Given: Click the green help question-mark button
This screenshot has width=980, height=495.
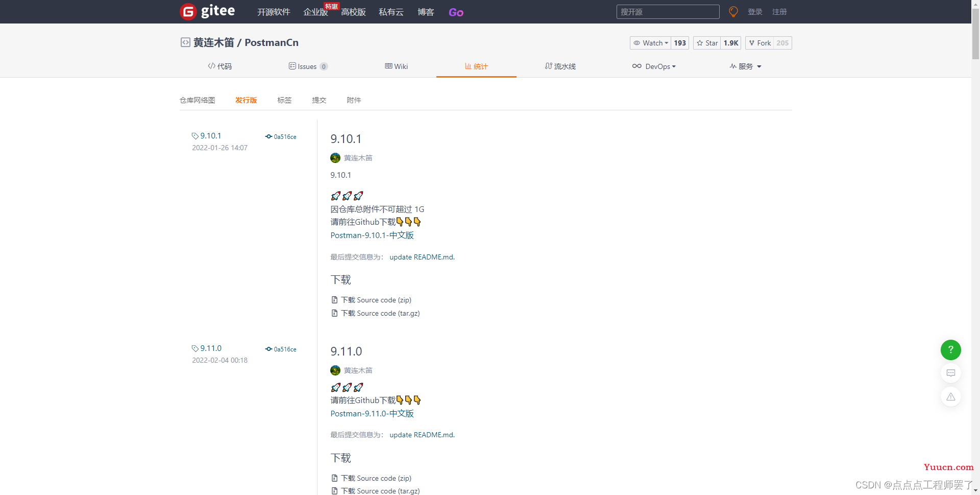Looking at the screenshot, I should click(x=950, y=350).
